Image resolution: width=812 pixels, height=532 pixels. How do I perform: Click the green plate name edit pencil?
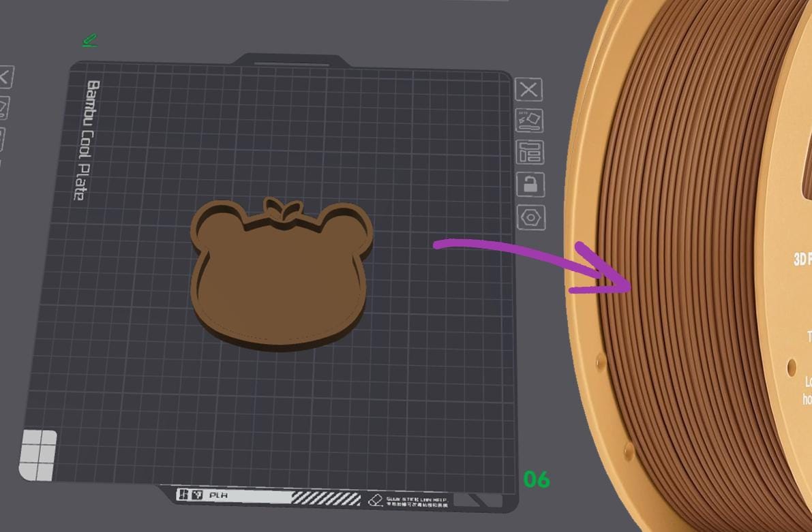click(89, 41)
